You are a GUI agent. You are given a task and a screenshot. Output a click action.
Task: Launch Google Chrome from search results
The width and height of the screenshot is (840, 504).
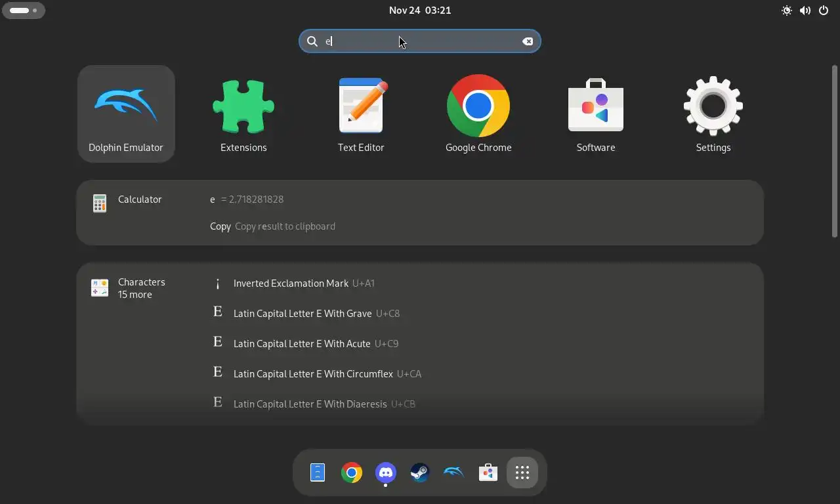click(478, 114)
